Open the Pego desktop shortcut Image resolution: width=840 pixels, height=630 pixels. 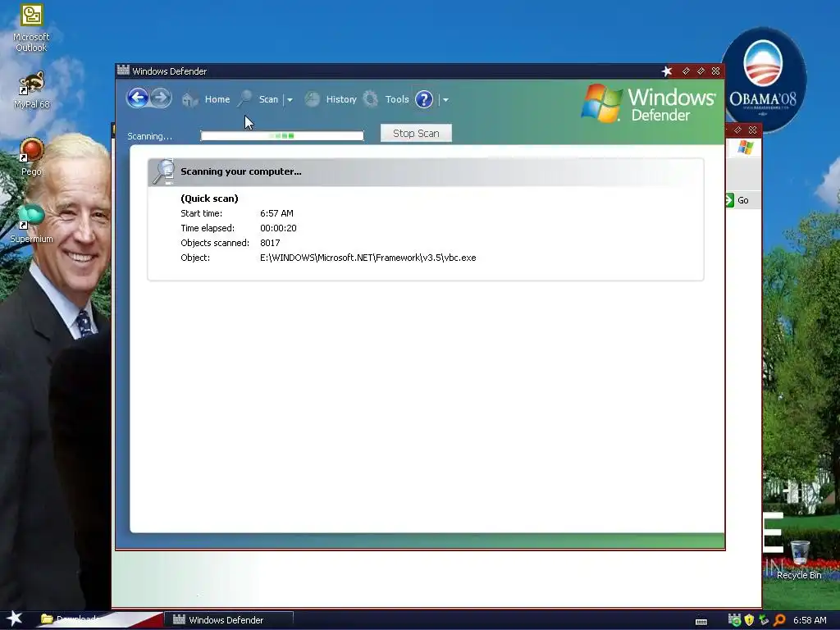click(x=31, y=157)
